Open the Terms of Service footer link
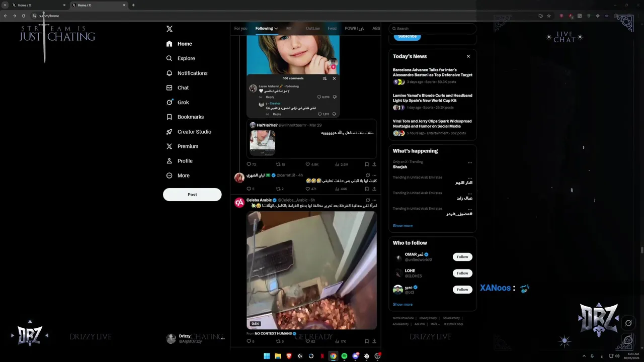644x362 pixels. 403,318
